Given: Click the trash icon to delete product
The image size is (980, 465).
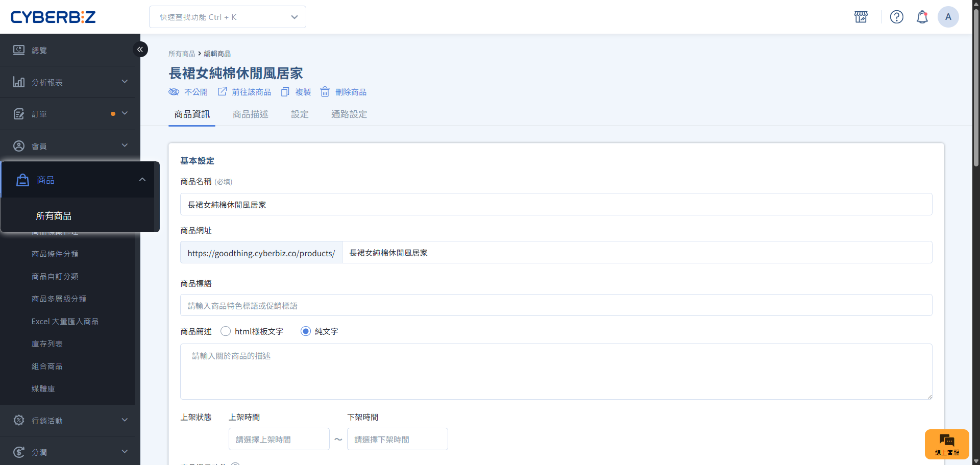Looking at the screenshot, I should pos(325,92).
